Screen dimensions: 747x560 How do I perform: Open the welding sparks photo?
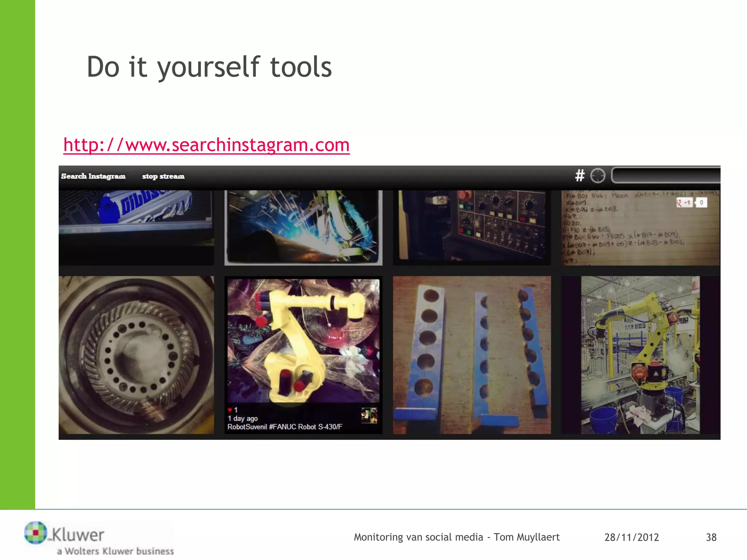(303, 228)
